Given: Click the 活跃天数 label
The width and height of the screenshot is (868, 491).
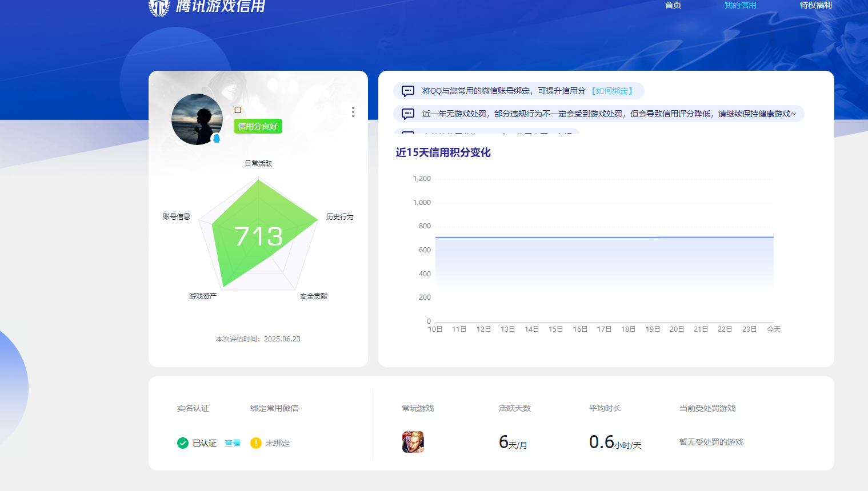Looking at the screenshot, I should (x=515, y=408).
